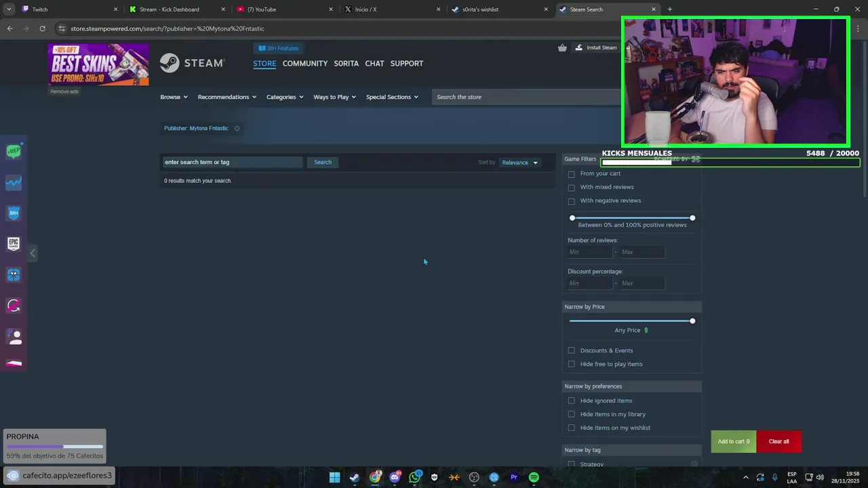
Task: Toggle From your cart checkbox
Action: (572, 174)
